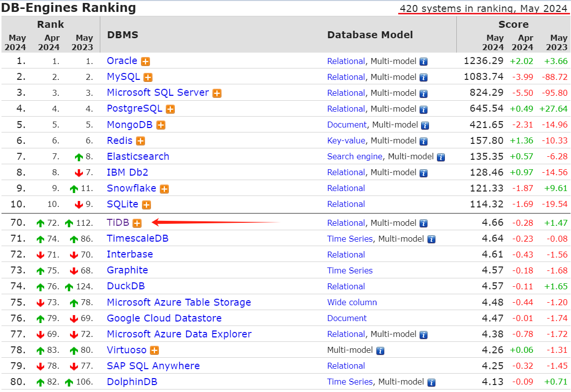Screen dimensions: 571x392
Task: Open the DuckDB link
Action: tap(126, 286)
